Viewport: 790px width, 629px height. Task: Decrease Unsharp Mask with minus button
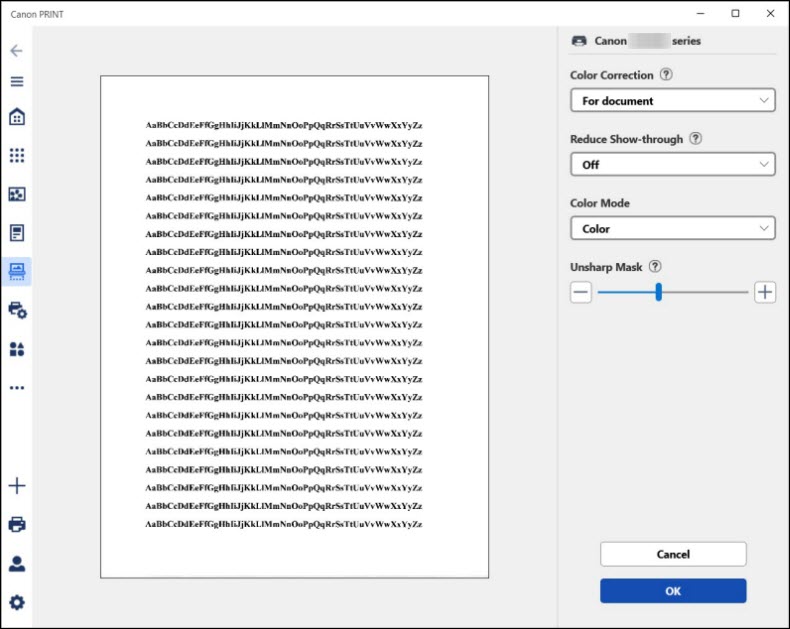coord(580,292)
